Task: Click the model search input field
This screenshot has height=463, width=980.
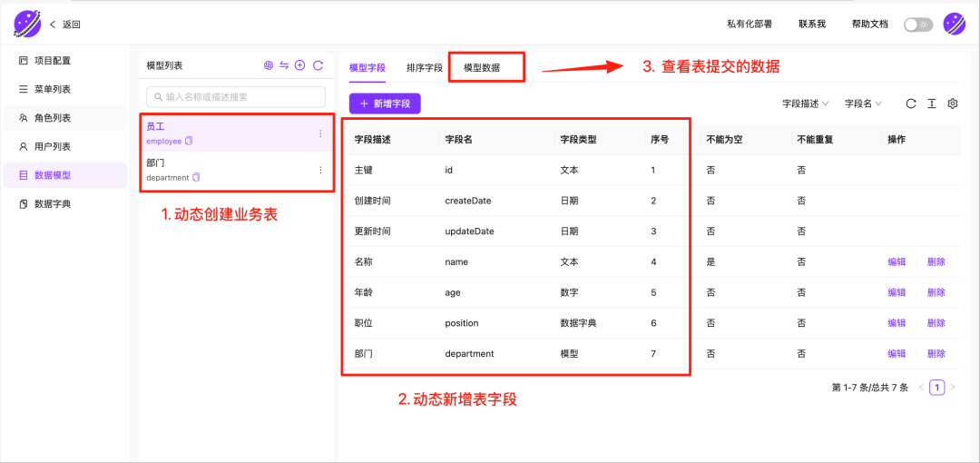Action: 236,96
